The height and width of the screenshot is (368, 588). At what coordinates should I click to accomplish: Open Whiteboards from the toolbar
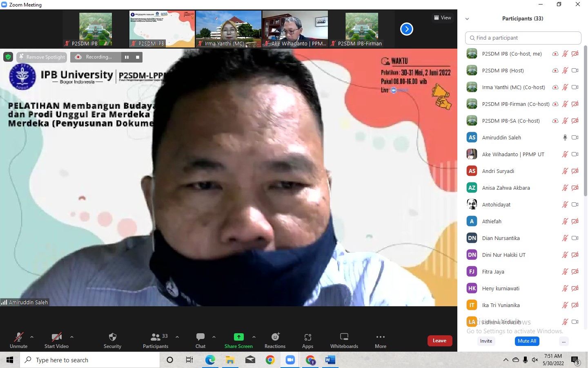click(344, 340)
